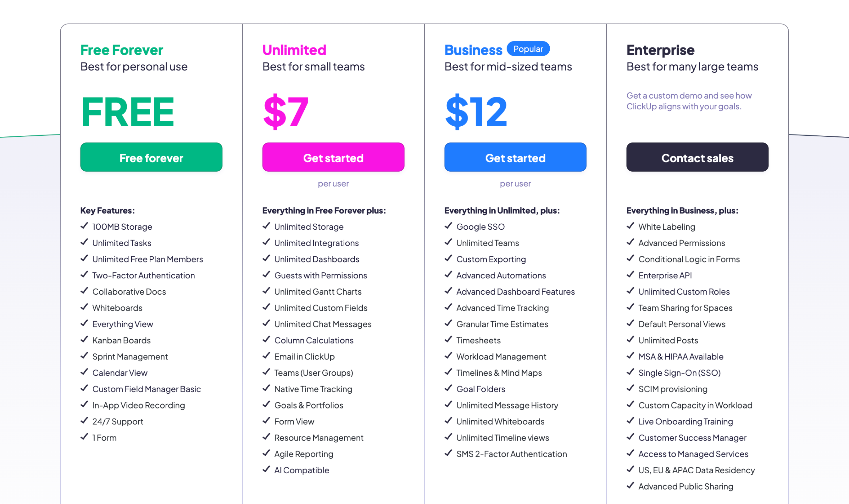Click the Popular badge on Business plan
This screenshot has width=849, height=504.
pos(528,49)
